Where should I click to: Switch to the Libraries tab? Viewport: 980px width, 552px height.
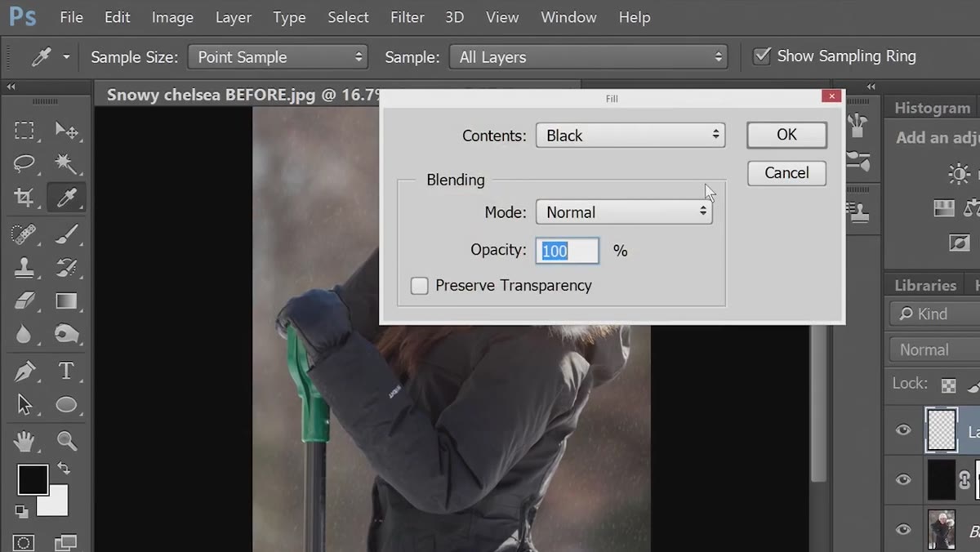point(925,285)
